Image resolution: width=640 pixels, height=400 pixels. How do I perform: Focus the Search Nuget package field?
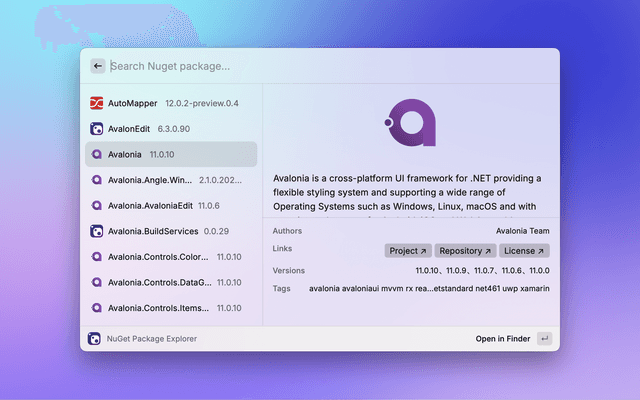(320, 66)
